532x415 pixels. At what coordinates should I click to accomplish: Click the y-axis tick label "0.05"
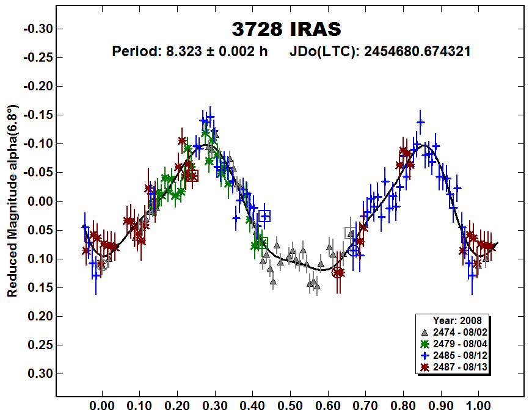pos(40,230)
